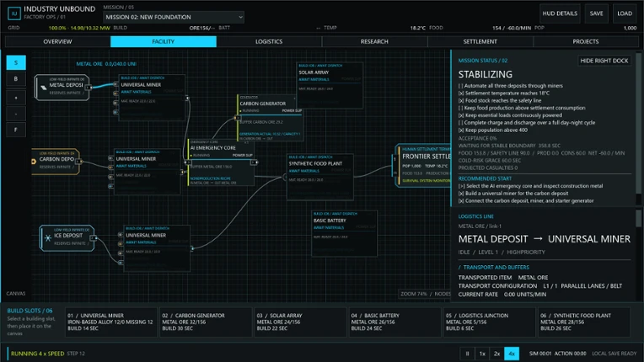Click the Ice Deposit snowflake icon
The image size is (644, 362).
48,237
